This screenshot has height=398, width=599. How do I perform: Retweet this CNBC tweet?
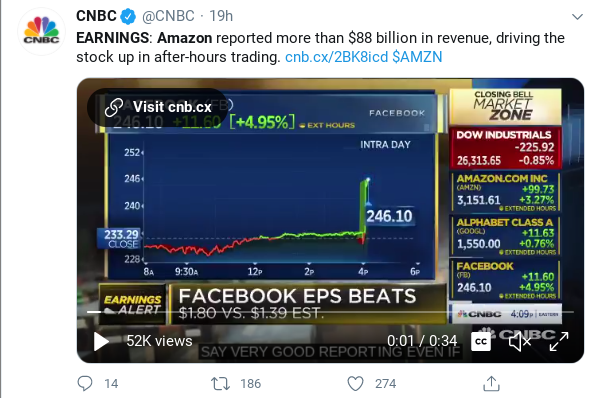220,383
